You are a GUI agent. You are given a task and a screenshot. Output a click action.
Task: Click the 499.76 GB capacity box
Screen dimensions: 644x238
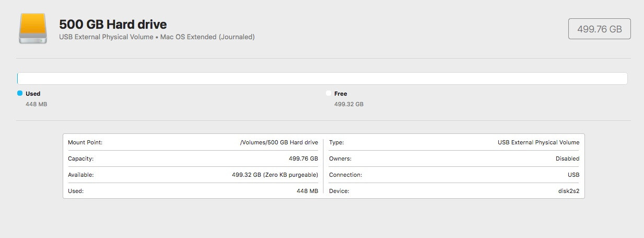(599, 29)
